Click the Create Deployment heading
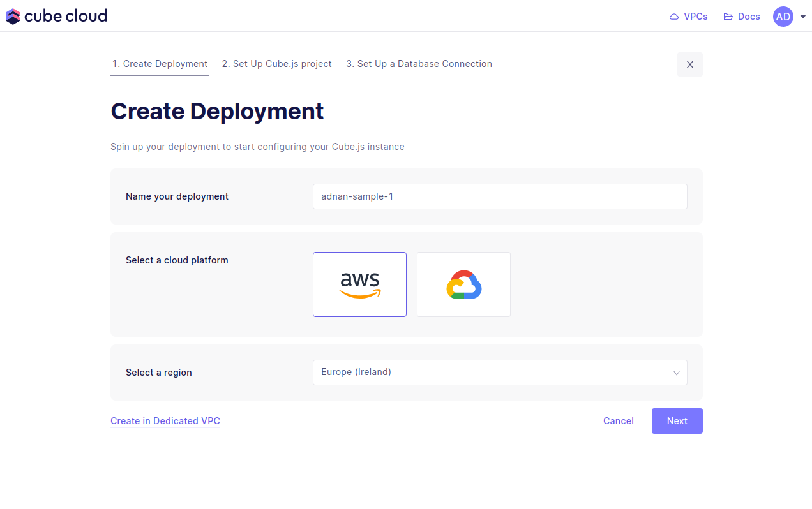Viewport: 812px width, 509px height. pos(218,111)
